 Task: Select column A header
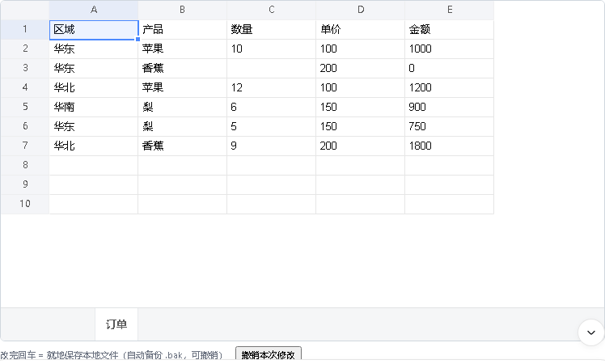[94, 10]
